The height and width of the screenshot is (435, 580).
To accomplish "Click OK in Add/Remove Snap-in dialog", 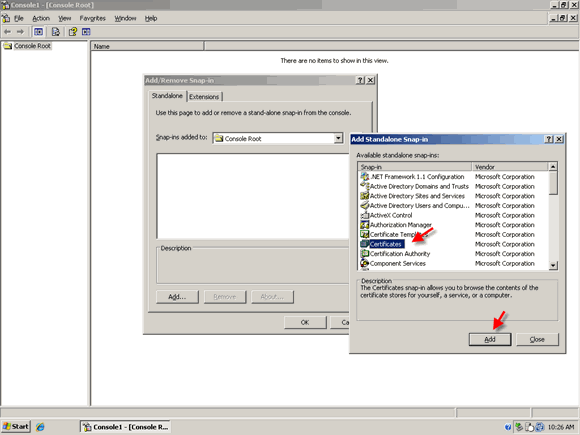I will click(305, 322).
